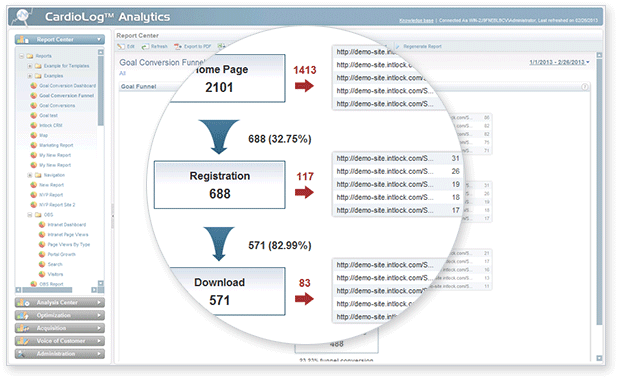Click tree scrollbar up arrow

pos(101,52)
